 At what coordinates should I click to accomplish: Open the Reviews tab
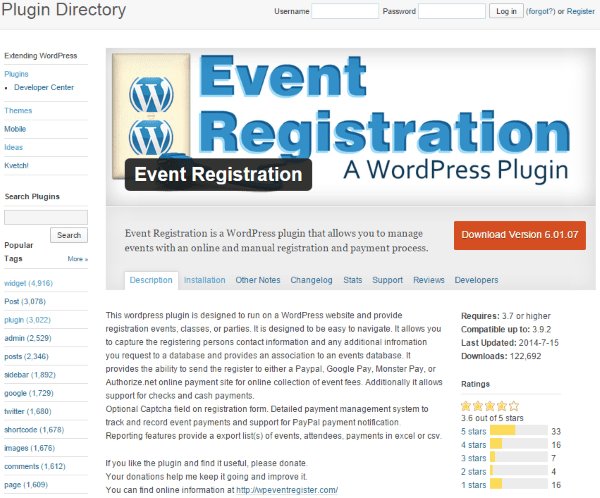[429, 280]
